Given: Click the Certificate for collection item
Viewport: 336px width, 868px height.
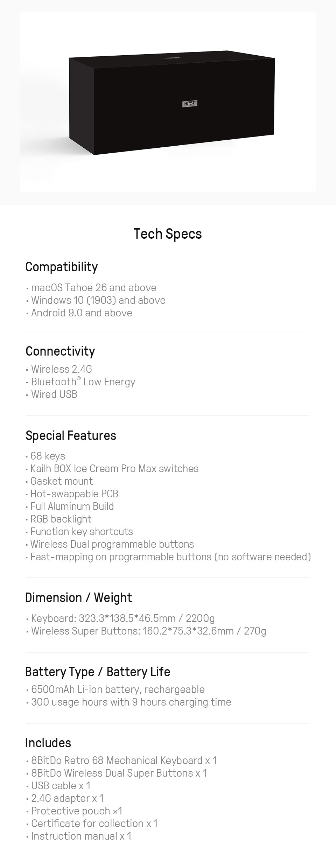Looking at the screenshot, I should [x=94, y=824].
